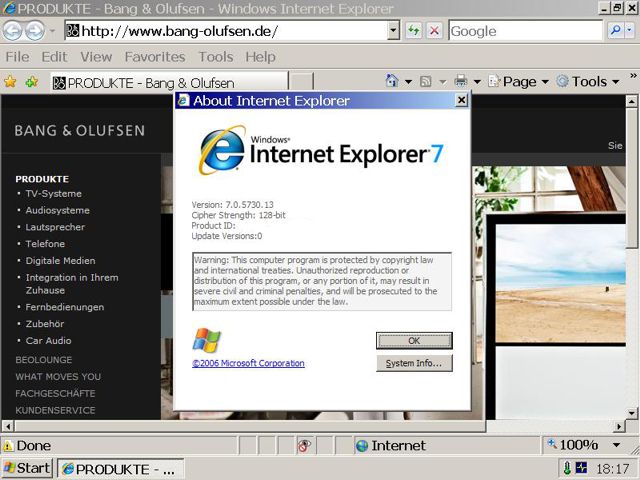Expand the address bar history dropdown

[x=393, y=31]
